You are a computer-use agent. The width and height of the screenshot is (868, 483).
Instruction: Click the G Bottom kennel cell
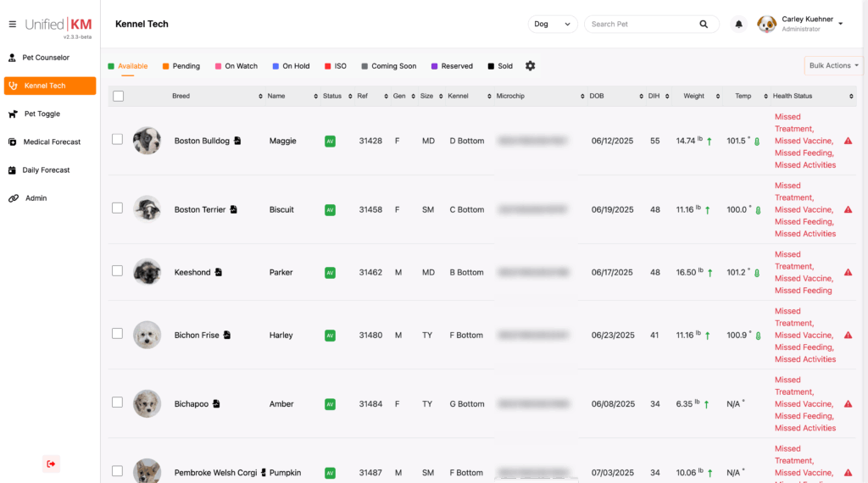(x=467, y=404)
